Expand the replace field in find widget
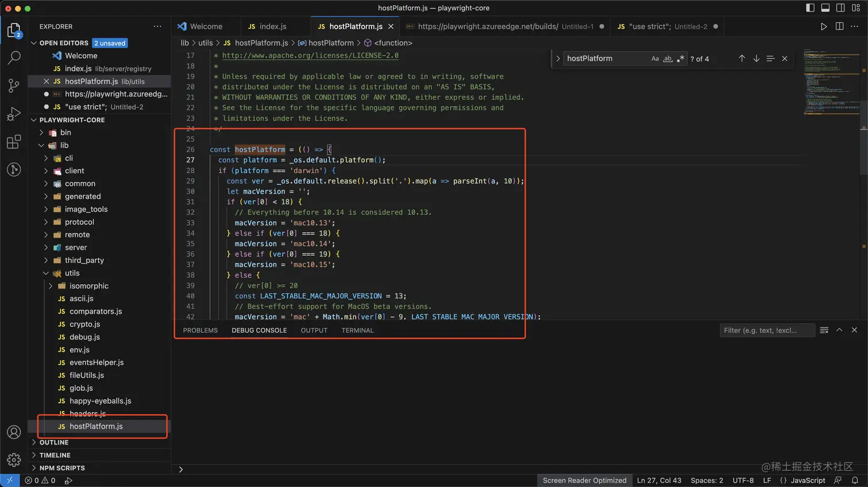The height and width of the screenshot is (487, 868). tap(557, 59)
